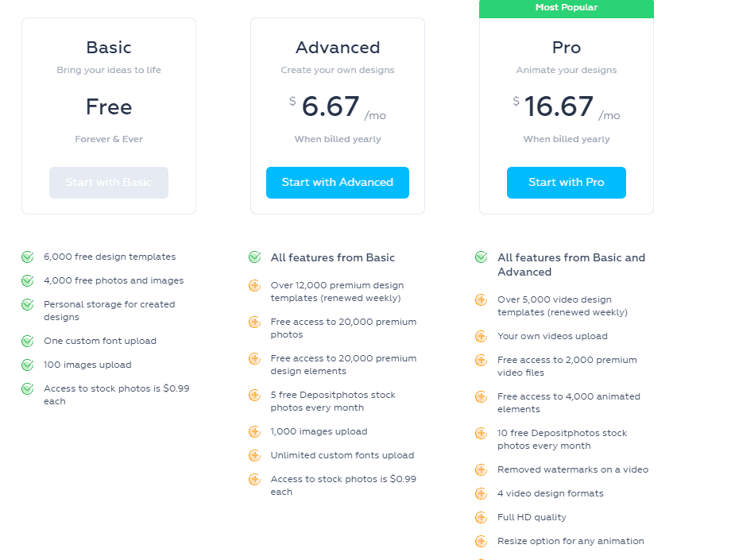Viewport: 735px width, 560px height.
Task: Click green check beside Personal storage for created designs
Action: pos(28,304)
